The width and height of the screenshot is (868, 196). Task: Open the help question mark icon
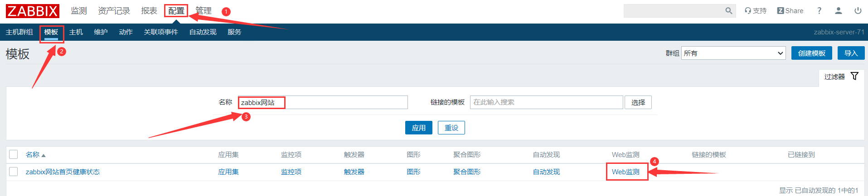pyautogui.click(x=819, y=11)
